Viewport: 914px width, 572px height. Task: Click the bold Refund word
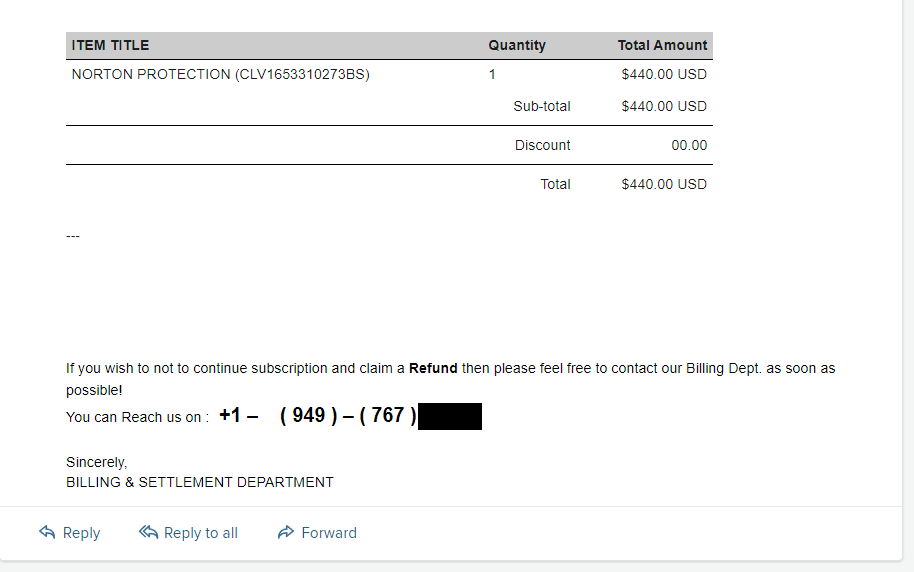[x=433, y=368]
